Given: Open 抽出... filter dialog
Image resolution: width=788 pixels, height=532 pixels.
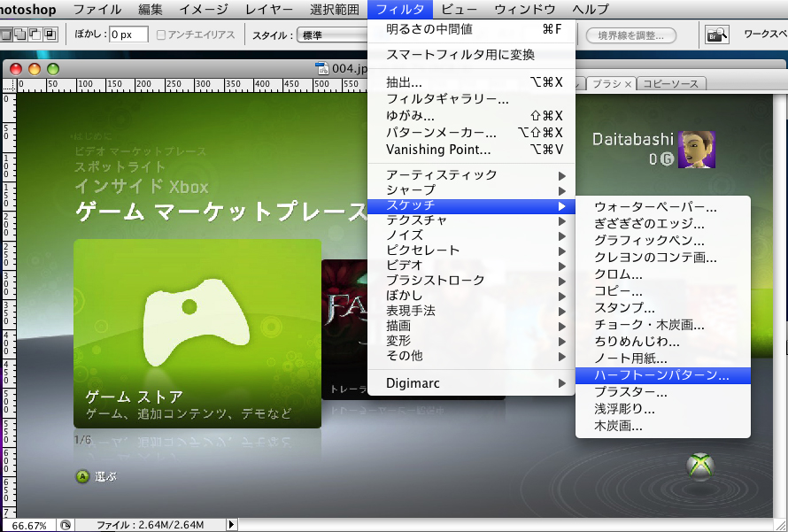Looking at the screenshot, I should click(x=471, y=82).
